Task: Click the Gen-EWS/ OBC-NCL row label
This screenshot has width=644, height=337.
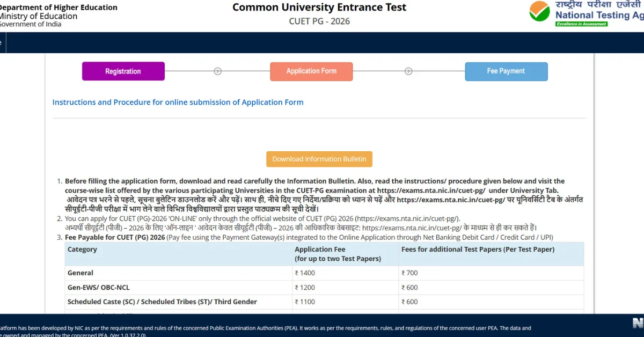Action: (x=100, y=287)
